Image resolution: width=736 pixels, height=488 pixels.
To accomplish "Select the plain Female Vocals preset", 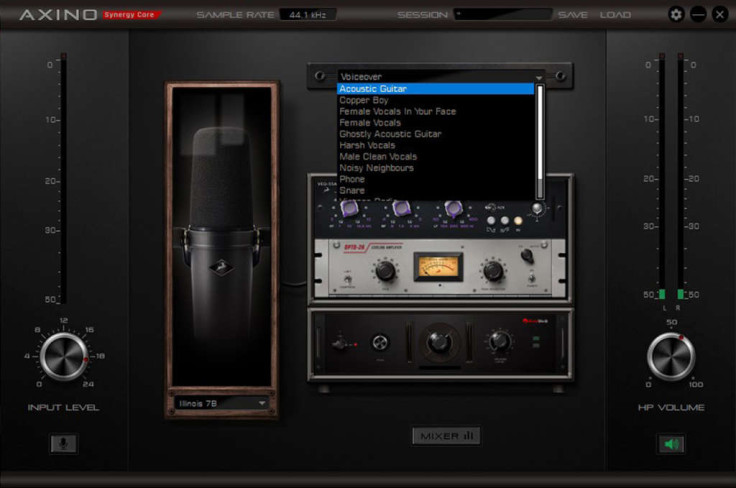I will (435, 122).
